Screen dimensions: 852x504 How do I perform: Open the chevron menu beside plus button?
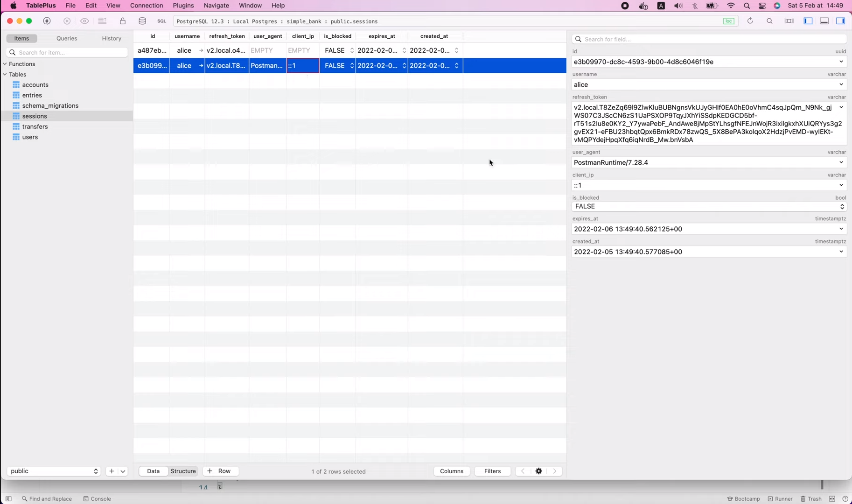tap(123, 471)
